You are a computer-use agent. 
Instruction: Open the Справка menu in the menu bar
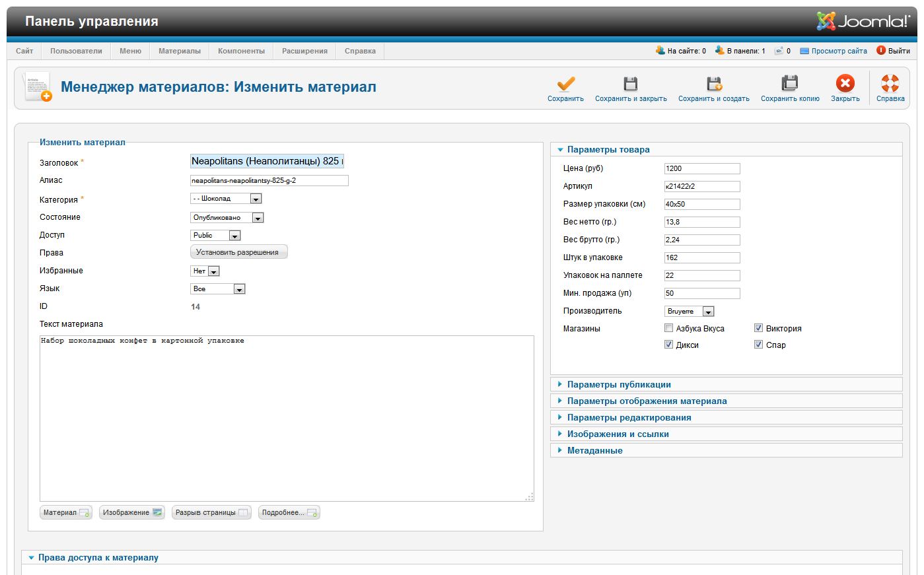click(360, 51)
